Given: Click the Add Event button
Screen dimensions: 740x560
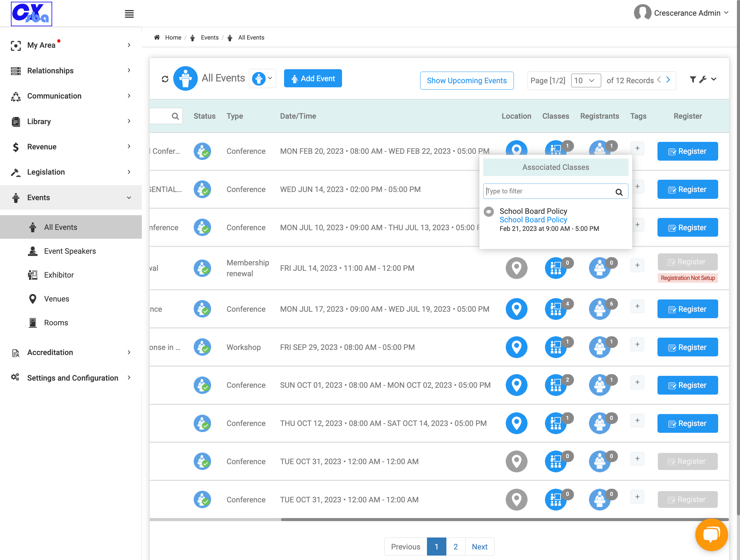Looking at the screenshot, I should click(x=313, y=78).
